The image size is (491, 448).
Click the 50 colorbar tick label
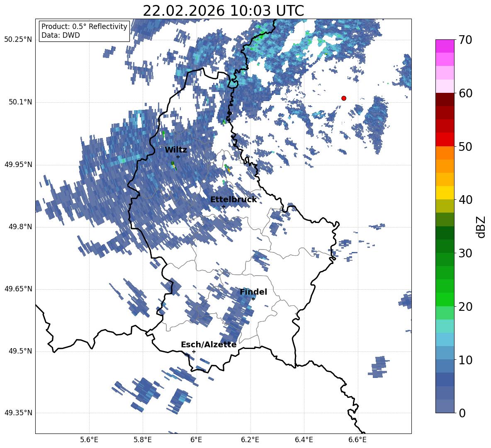point(465,146)
